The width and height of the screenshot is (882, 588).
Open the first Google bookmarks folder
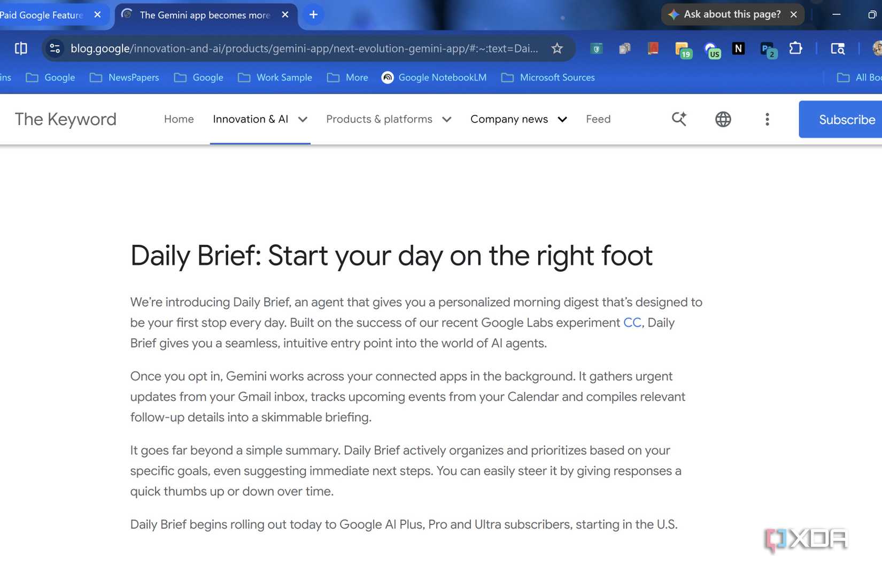coord(51,78)
